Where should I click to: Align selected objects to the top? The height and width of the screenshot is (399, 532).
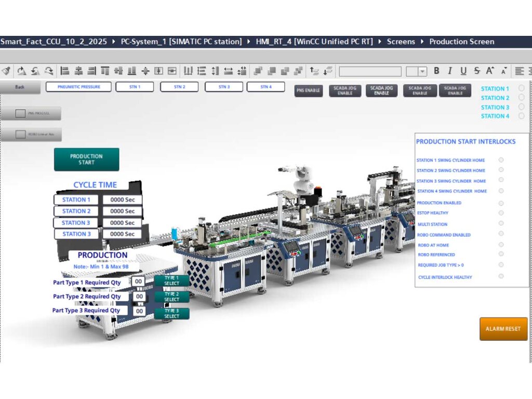(105, 71)
